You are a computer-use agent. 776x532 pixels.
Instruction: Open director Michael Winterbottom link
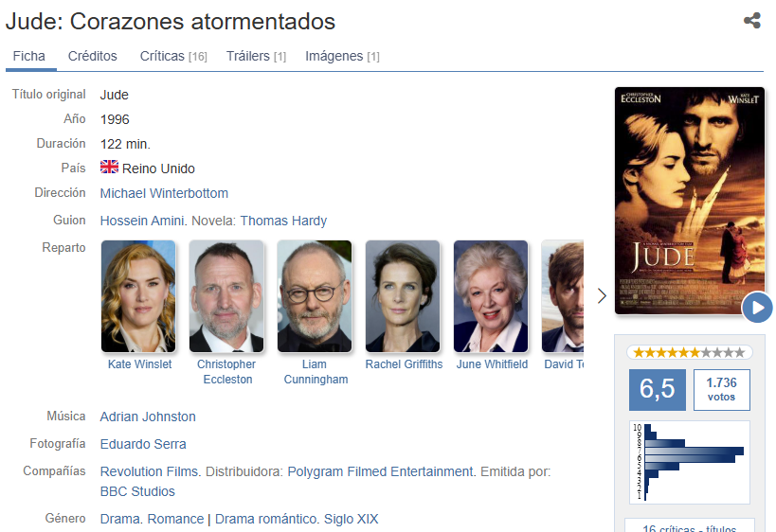(164, 193)
